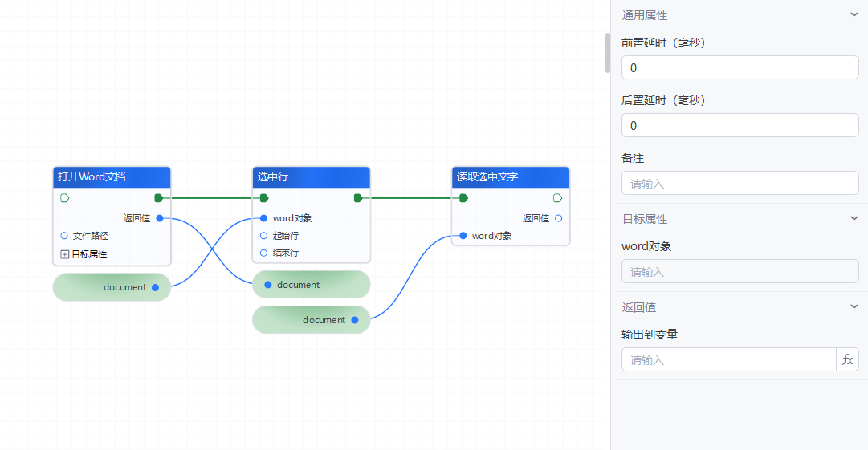Click the flow input port of 读取选中文字
Viewport: 868px width, 450px height.
click(463, 197)
